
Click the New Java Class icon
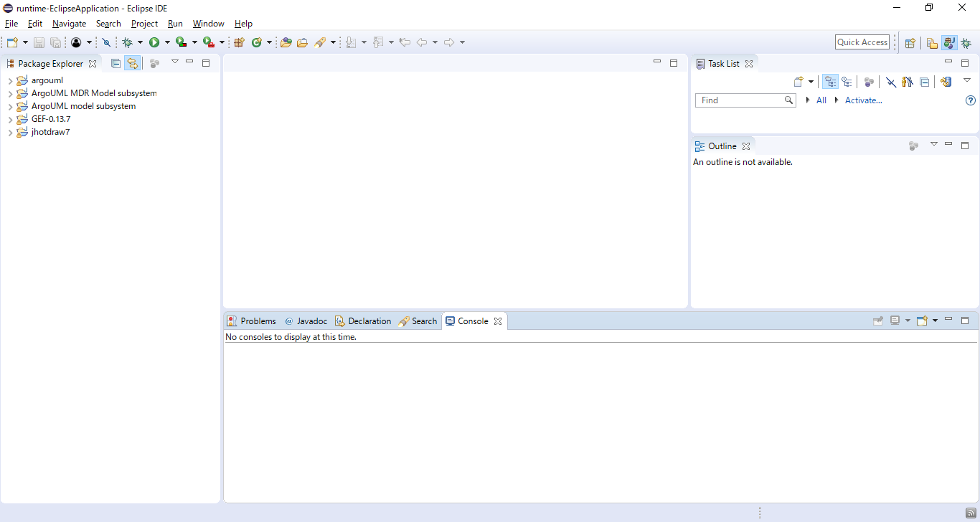(x=257, y=42)
